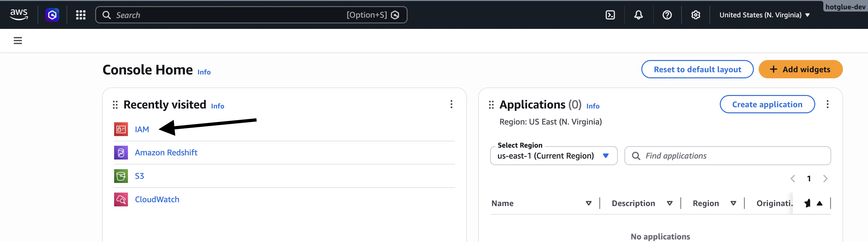Click Info link next to Applications

(x=593, y=106)
